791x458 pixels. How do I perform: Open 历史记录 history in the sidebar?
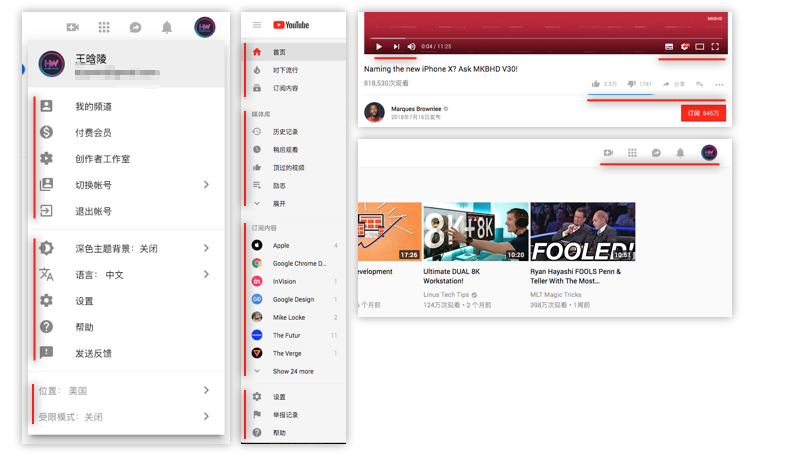[x=294, y=132]
